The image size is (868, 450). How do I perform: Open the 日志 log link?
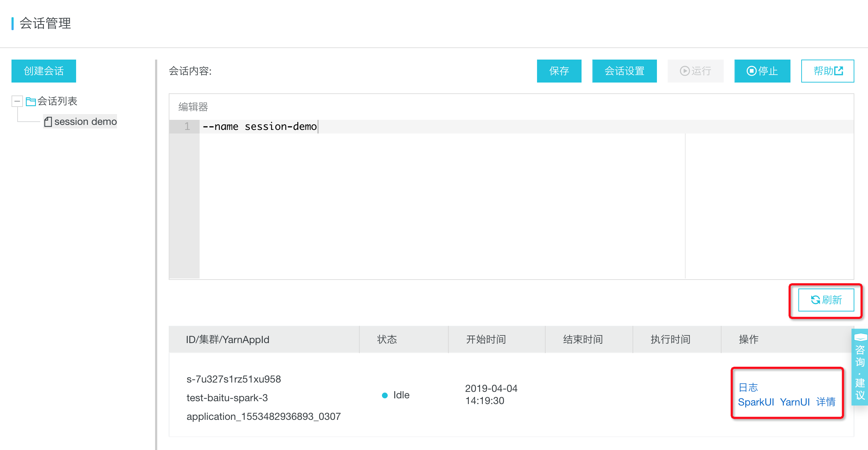(x=748, y=388)
